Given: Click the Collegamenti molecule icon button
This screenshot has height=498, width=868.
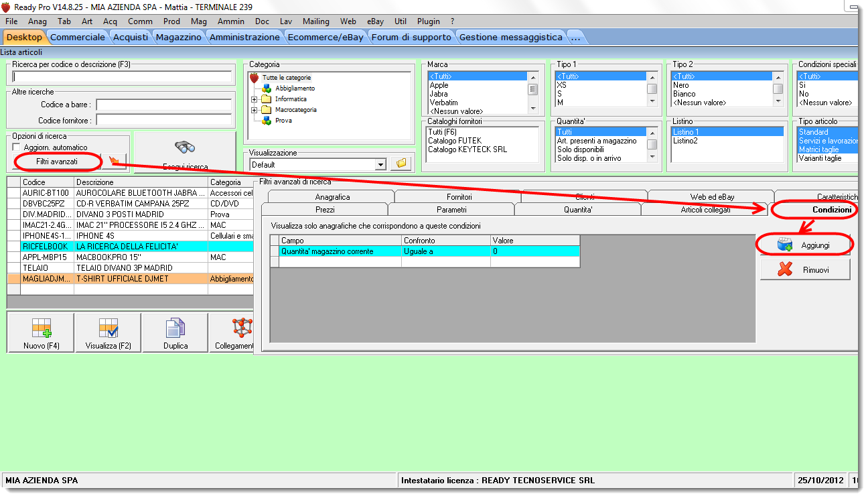Looking at the screenshot, I should [241, 328].
